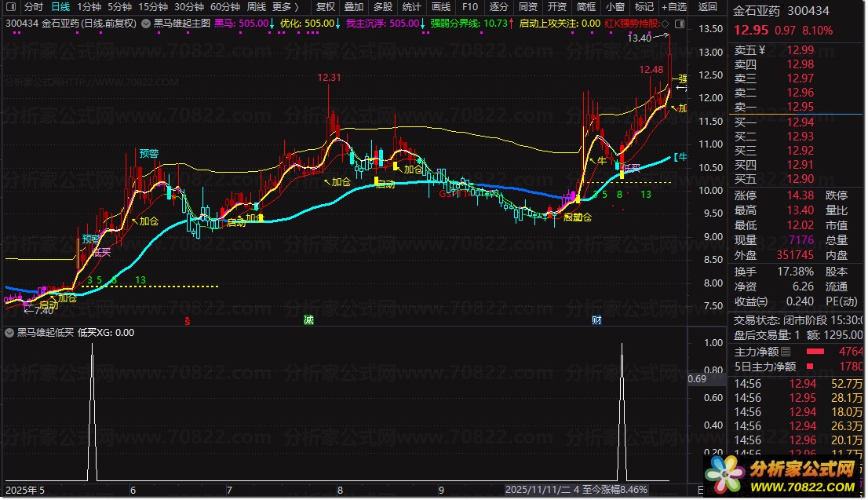Click 叠加 overlay button
Image resolution: width=868 pixels, height=500 pixels.
click(x=354, y=7)
